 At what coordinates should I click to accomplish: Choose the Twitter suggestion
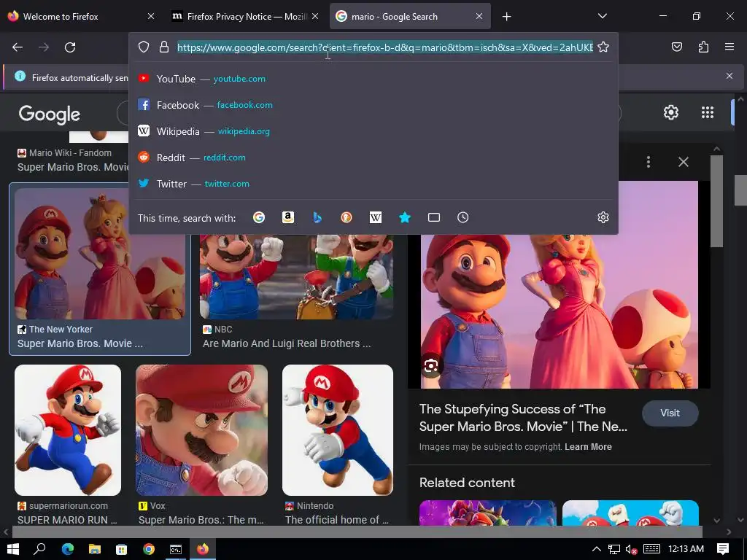(373, 183)
